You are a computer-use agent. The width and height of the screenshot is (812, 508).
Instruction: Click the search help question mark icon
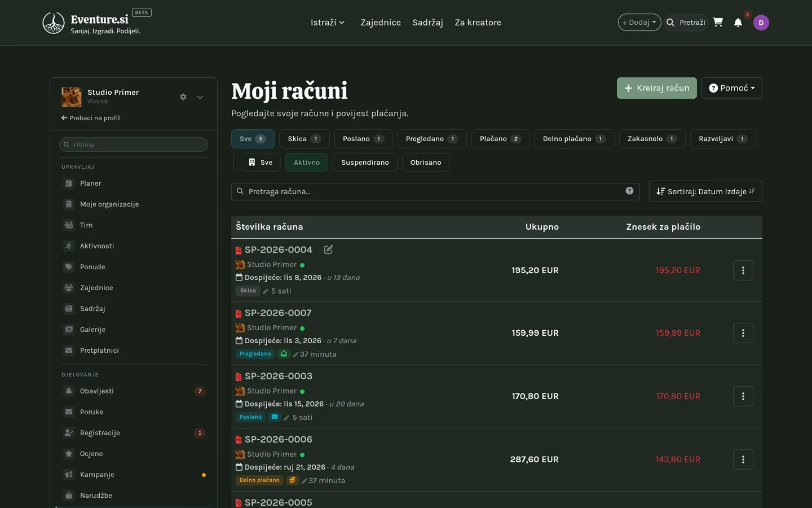(629, 191)
